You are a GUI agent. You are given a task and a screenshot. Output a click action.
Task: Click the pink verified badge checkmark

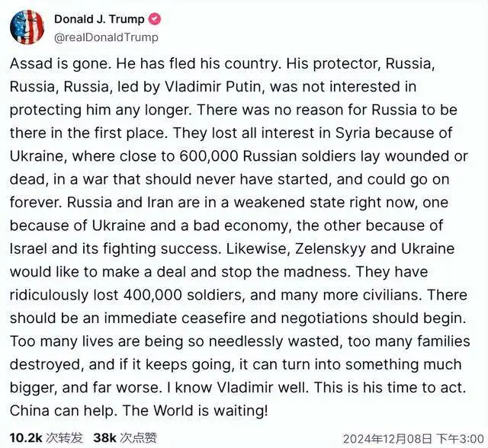pyautogui.click(x=155, y=19)
